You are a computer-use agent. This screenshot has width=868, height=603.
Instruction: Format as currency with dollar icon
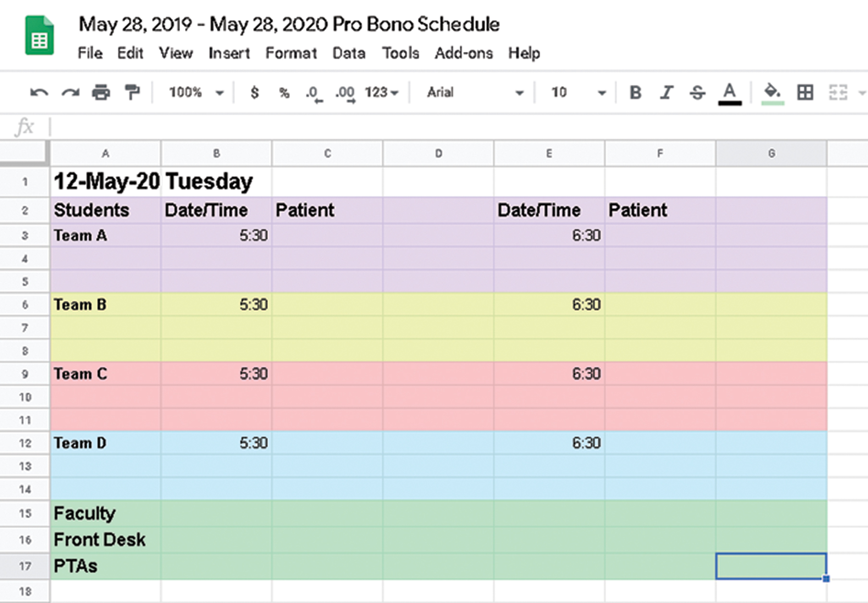coord(255,92)
